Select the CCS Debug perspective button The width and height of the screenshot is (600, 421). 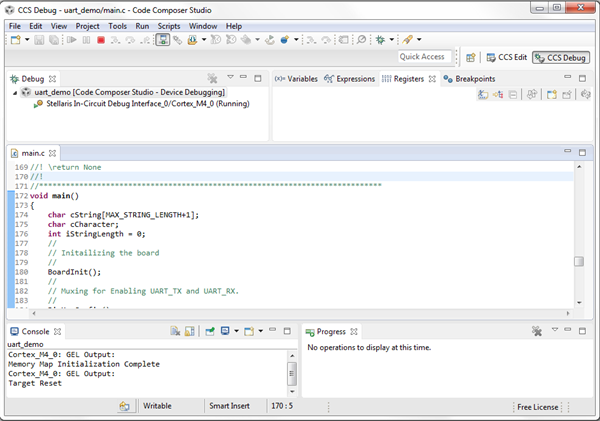pos(561,58)
